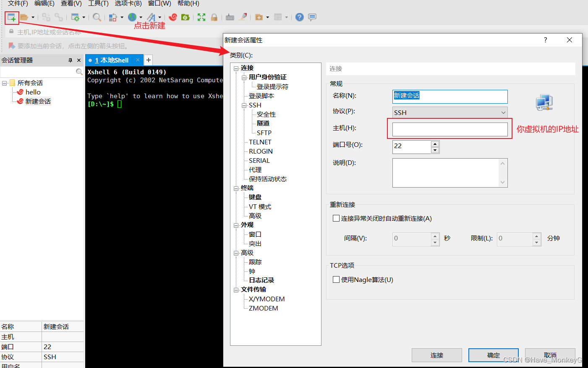
Task: Open the 编辑(E) menu
Action: (44, 3)
